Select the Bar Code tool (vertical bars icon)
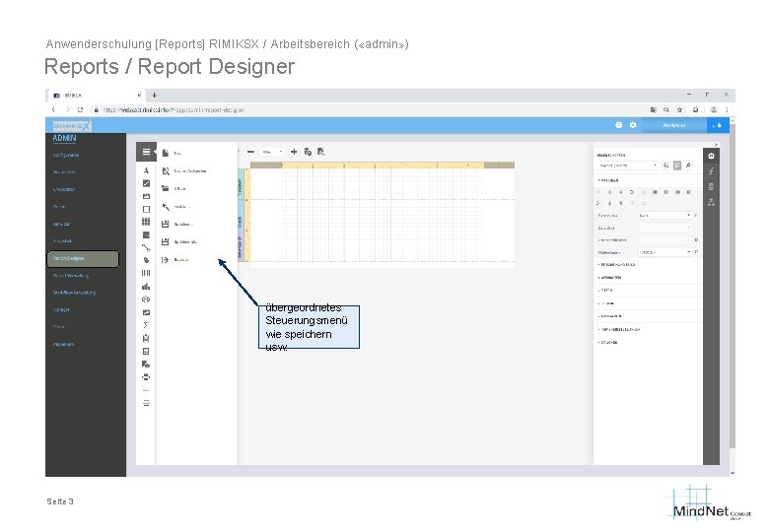Screen dimensions: 769x532 point(146,273)
